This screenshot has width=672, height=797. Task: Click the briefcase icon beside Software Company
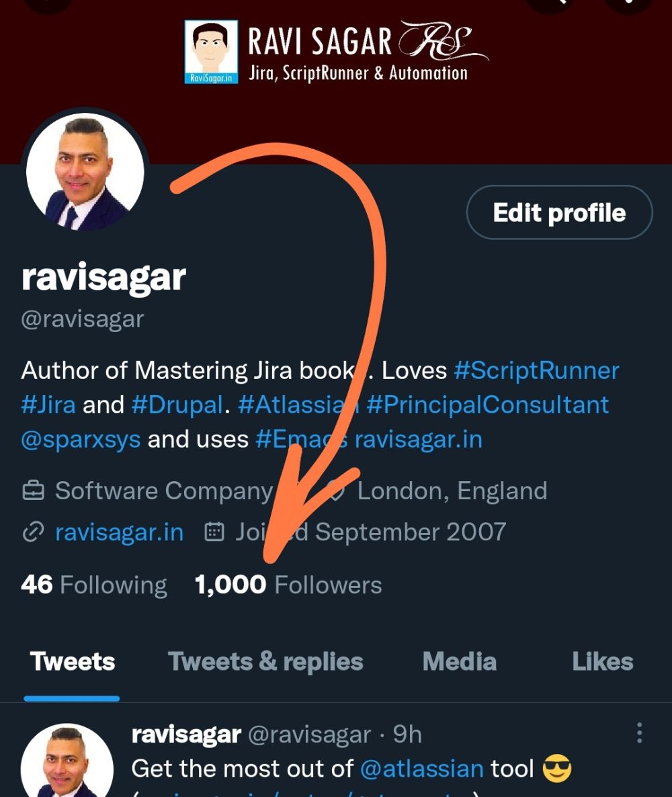pos(34,491)
